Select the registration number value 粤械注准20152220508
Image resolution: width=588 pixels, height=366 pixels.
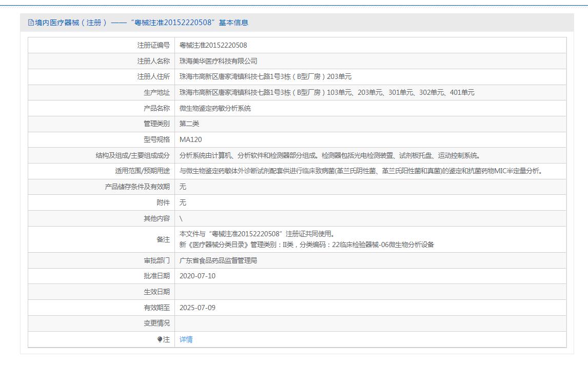[213, 45]
